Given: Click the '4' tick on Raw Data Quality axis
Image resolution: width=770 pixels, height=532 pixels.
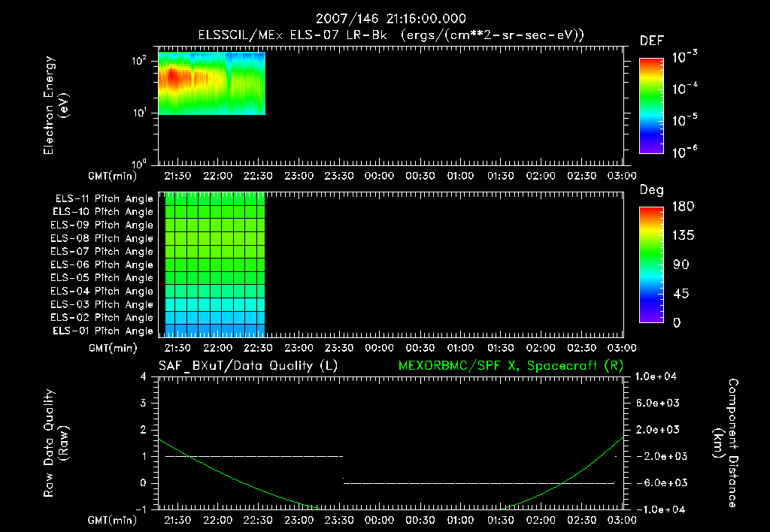Looking at the screenshot, I should 144,377.
